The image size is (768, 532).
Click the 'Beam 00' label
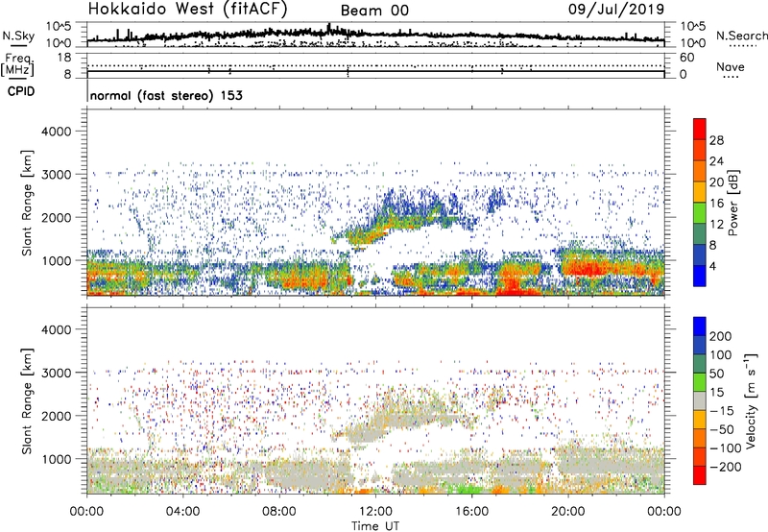(374, 11)
